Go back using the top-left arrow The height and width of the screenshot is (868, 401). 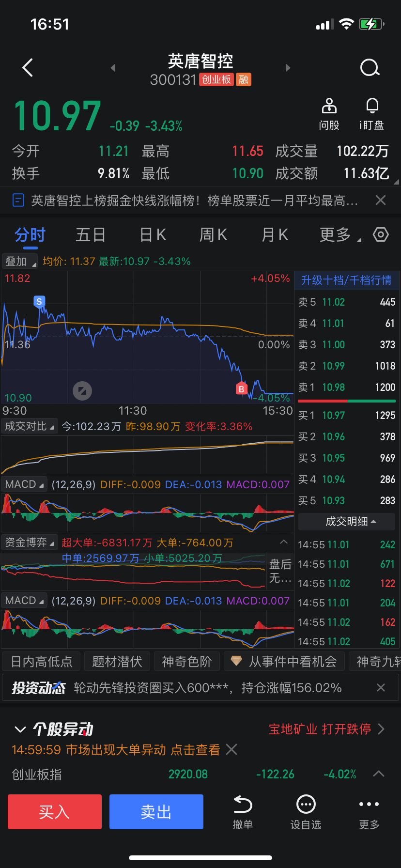28,68
